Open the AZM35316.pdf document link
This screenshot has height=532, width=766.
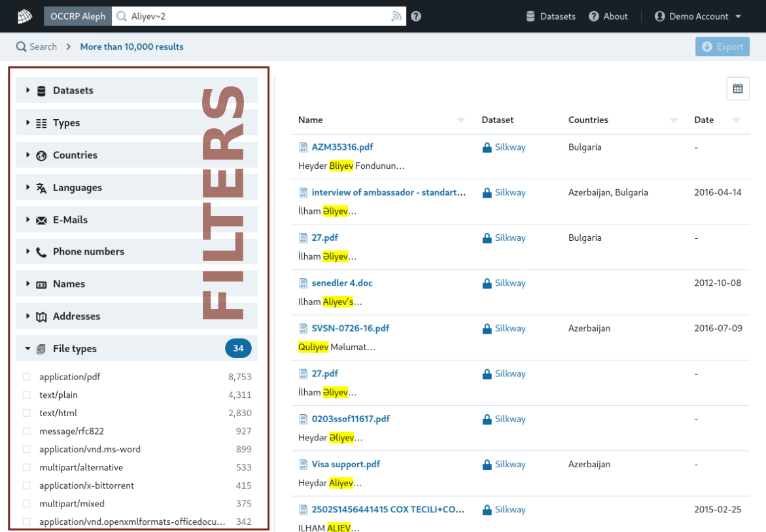[x=343, y=147]
